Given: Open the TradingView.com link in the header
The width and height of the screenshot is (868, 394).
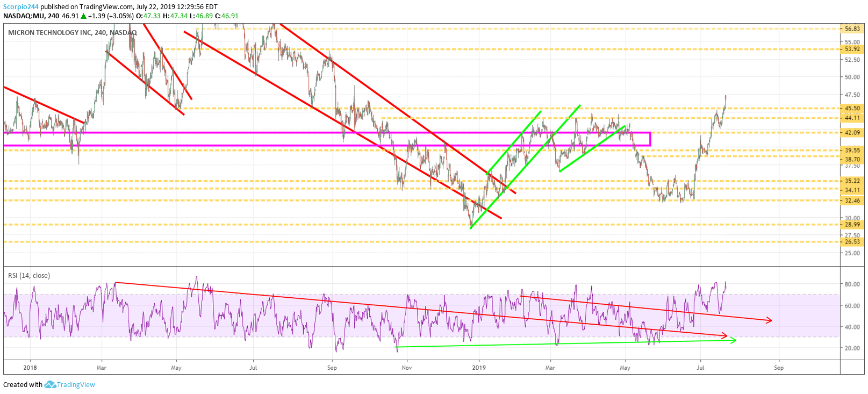Looking at the screenshot, I should click(x=105, y=7).
